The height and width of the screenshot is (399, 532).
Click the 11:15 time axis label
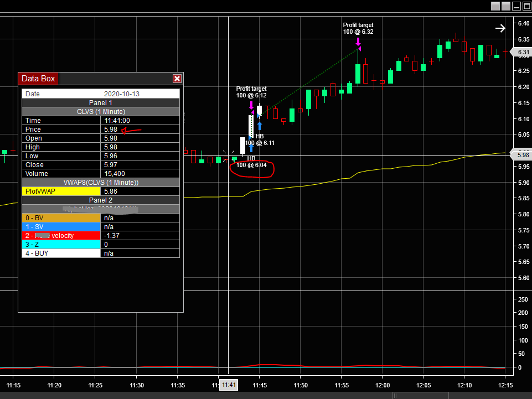click(13, 385)
